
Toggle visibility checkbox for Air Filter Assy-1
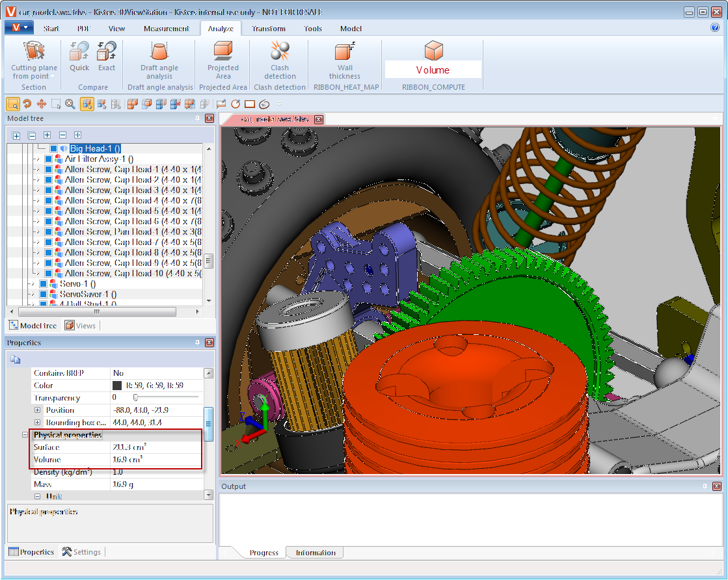48,159
